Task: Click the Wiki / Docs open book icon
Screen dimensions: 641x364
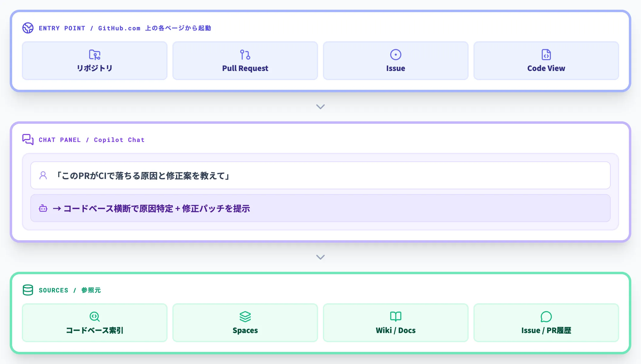Action: coord(396,317)
